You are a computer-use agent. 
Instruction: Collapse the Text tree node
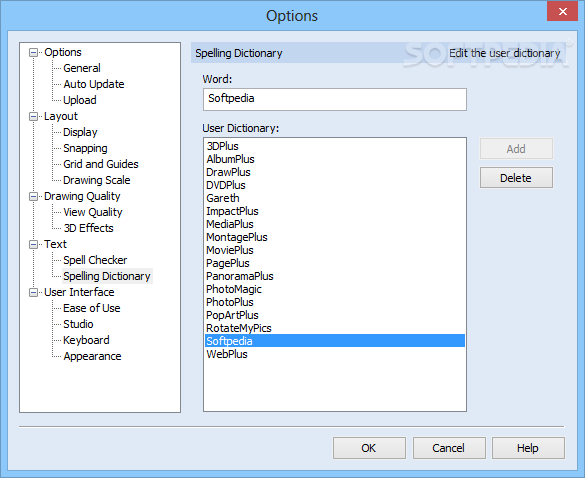[33, 244]
